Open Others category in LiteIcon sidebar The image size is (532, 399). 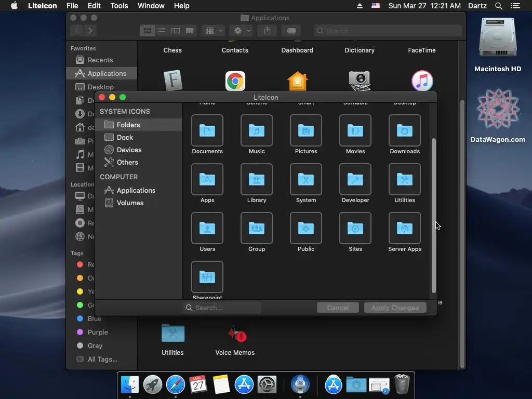138,162
